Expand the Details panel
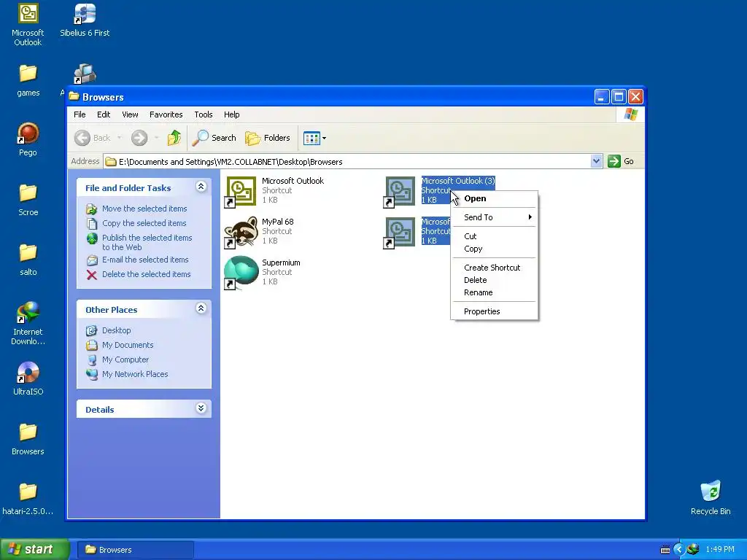Viewport: 747px width, 560px height. click(201, 408)
